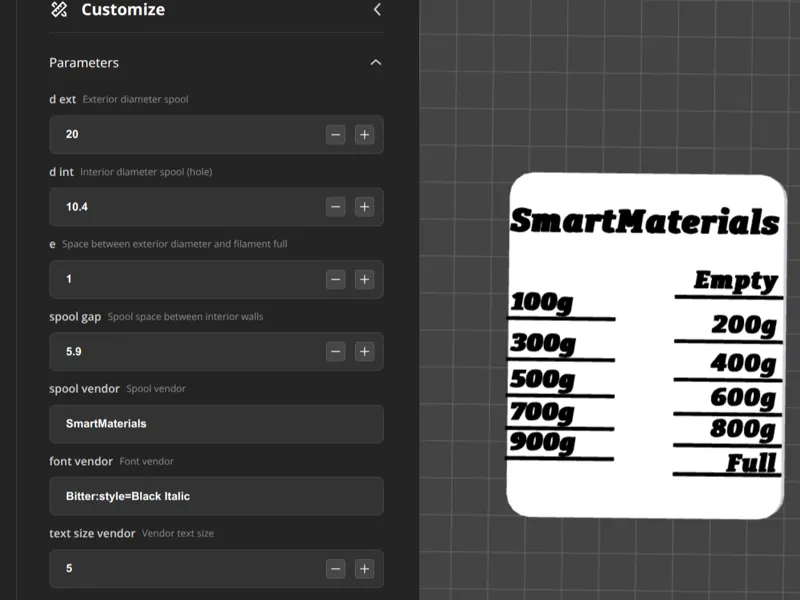Decrease the text size vendor value
The width and height of the screenshot is (800, 600).
[336, 569]
